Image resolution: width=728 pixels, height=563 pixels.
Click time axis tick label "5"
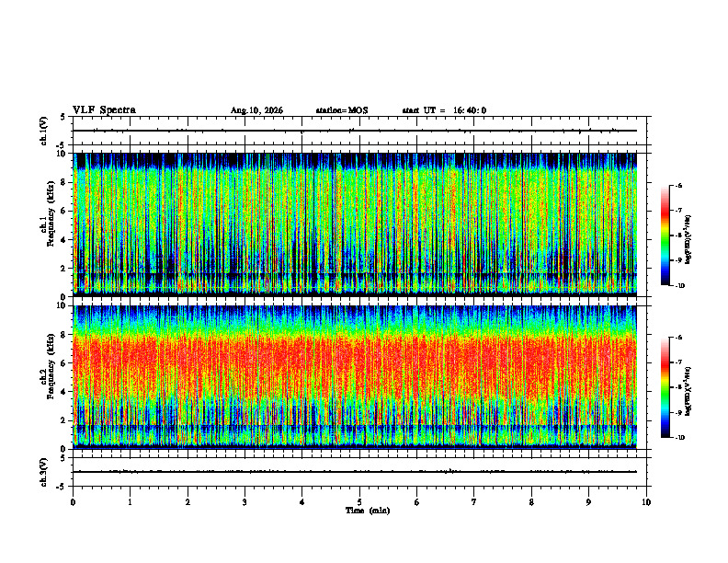pos(359,502)
